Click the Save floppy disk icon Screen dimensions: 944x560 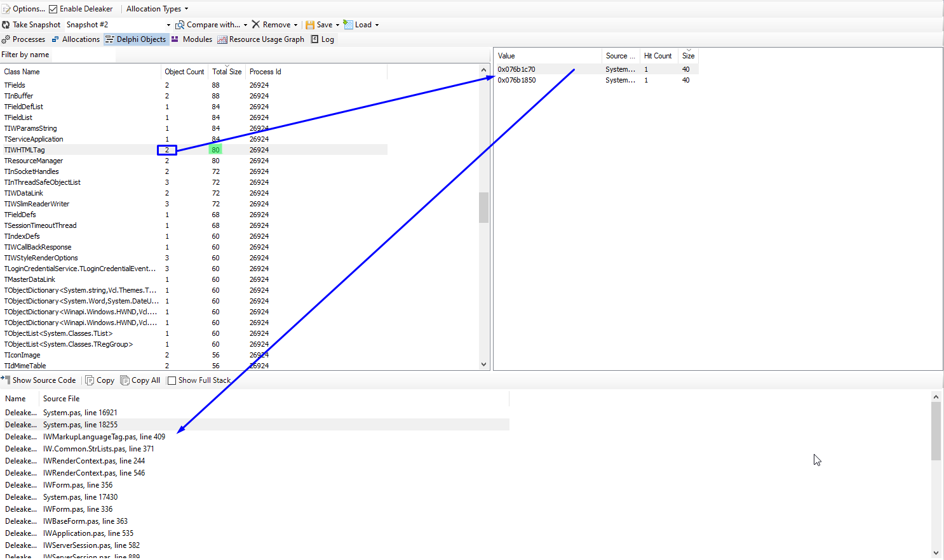310,25
